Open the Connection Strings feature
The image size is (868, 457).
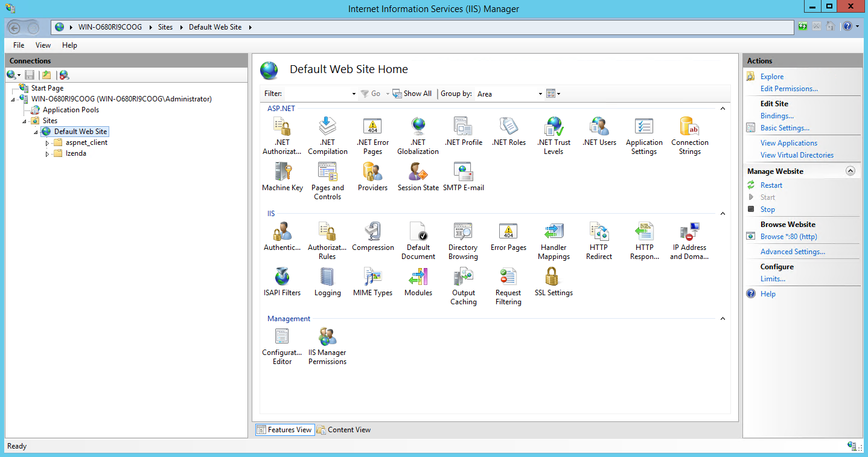[x=689, y=136]
